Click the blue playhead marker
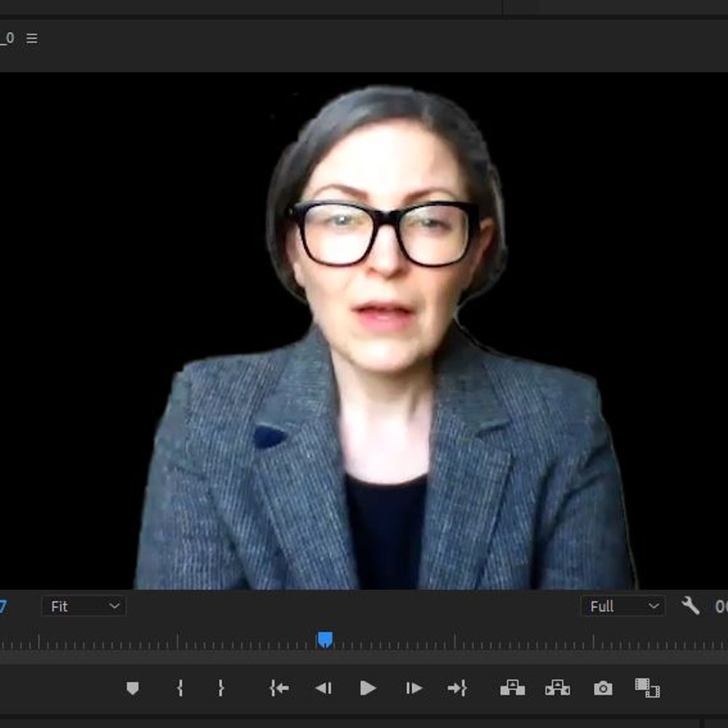 [x=325, y=640]
